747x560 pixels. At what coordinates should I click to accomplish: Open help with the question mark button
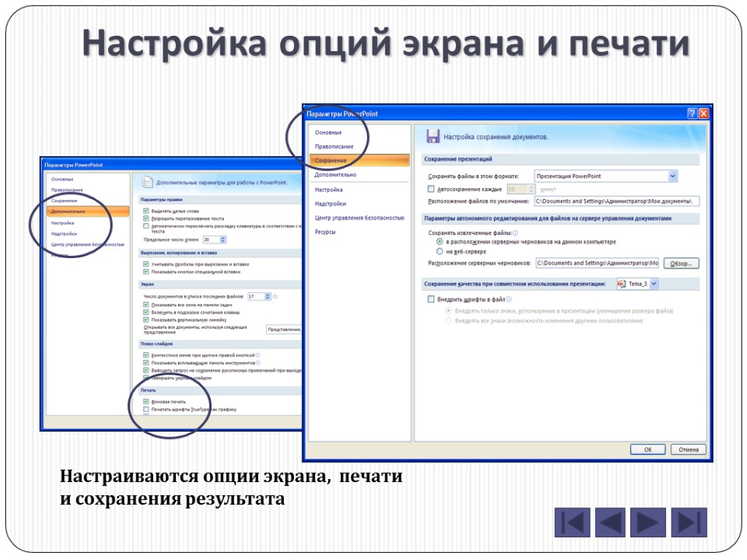point(692,113)
